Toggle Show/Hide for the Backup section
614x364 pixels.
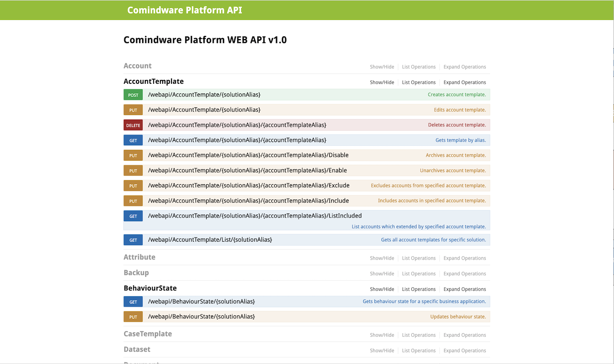(x=382, y=274)
